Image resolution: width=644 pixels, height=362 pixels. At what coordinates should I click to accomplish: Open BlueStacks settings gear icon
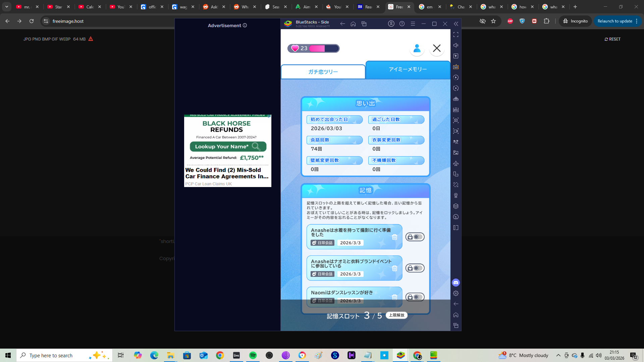coord(456,293)
